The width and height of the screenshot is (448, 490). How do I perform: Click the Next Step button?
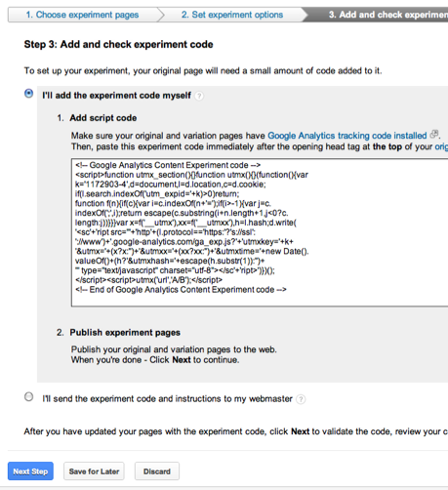[30, 471]
